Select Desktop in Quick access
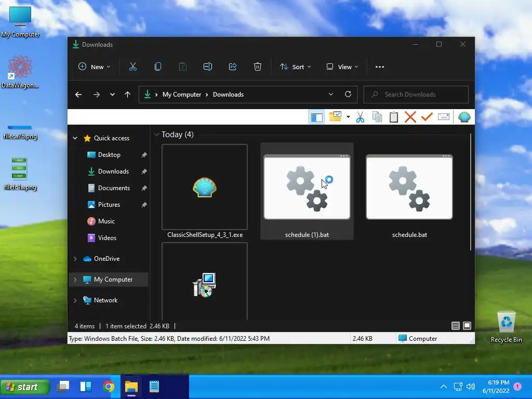This screenshot has height=399, width=532. (x=109, y=155)
